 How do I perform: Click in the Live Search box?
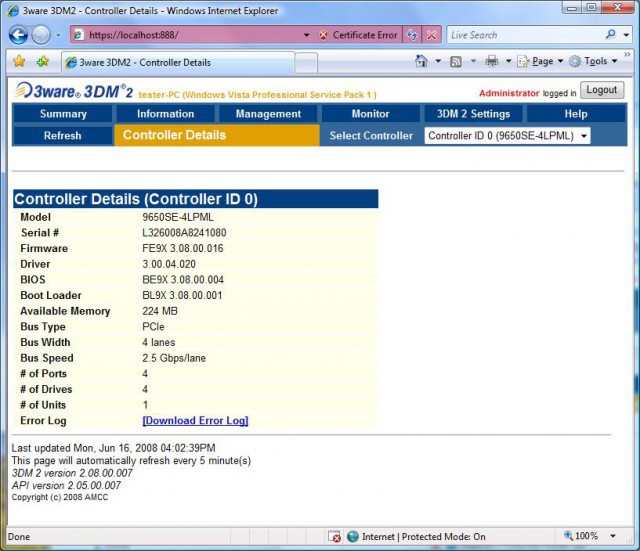524,35
